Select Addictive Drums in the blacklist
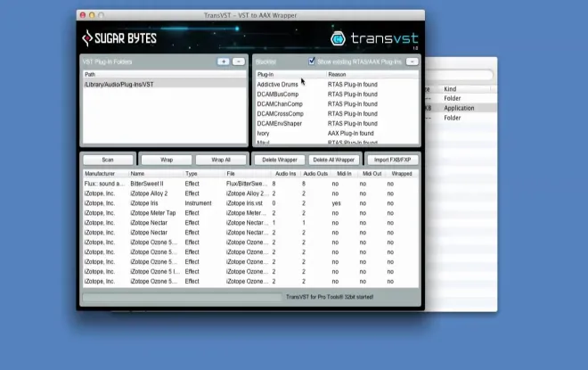Image resolution: width=588 pixels, height=370 pixels. click(277, 85)
